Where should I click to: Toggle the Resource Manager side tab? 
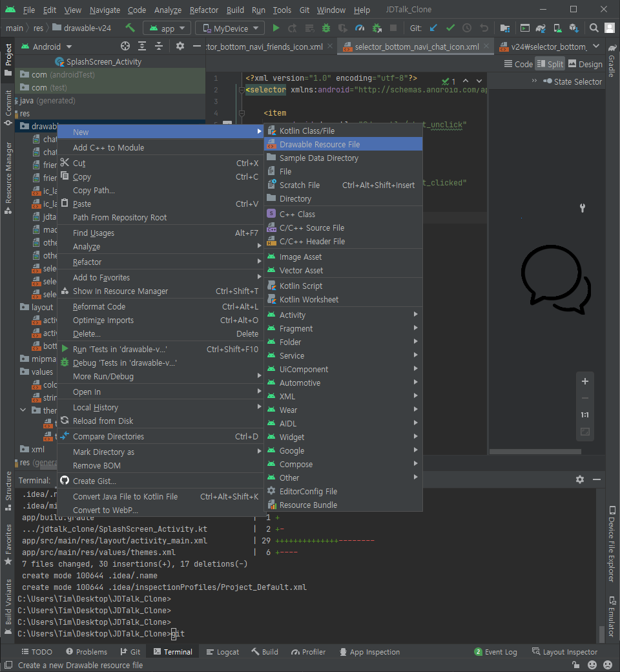8,178
